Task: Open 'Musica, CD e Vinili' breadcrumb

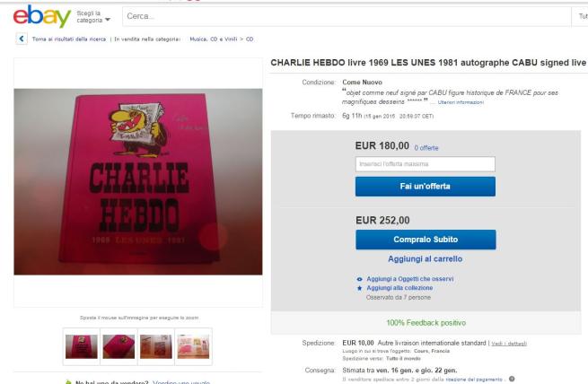Action: pyautogui.click(x=213, y=39)
